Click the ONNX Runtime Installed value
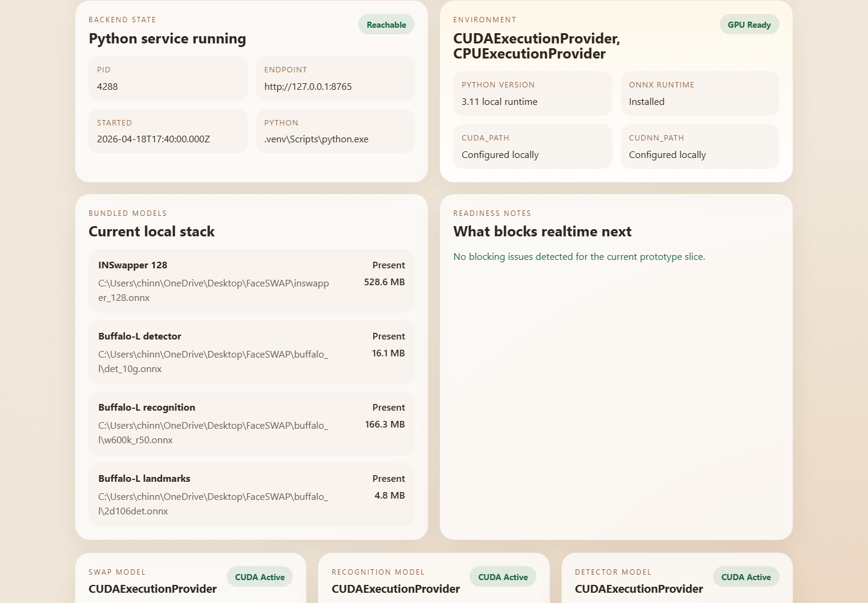 [x=647, y=102]
